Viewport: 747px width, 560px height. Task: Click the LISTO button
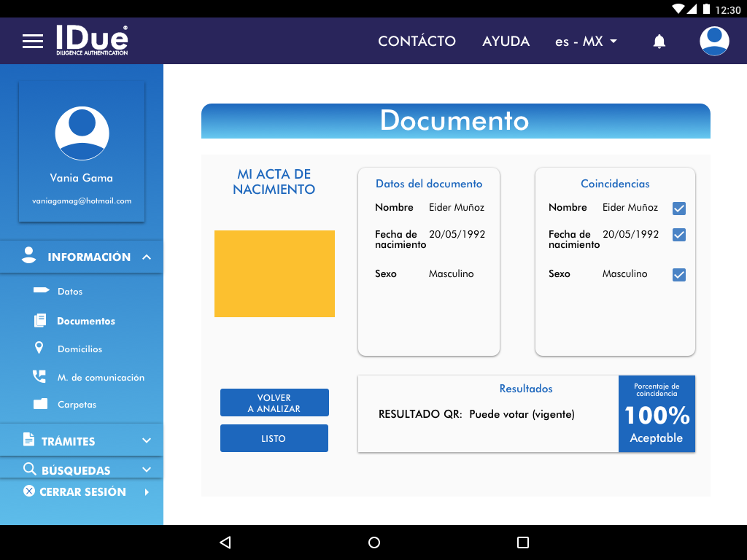point(274,438)
